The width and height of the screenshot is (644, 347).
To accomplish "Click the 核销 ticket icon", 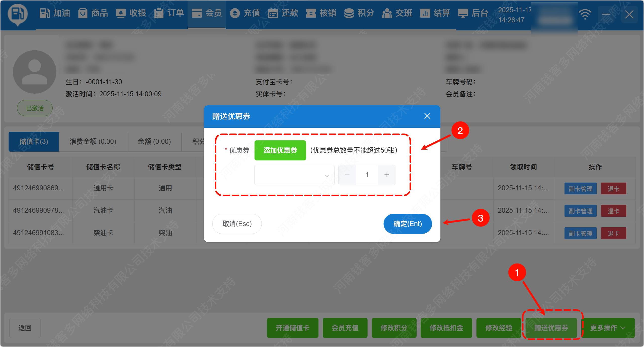I will pyautogui.click(x=311, y=13).
